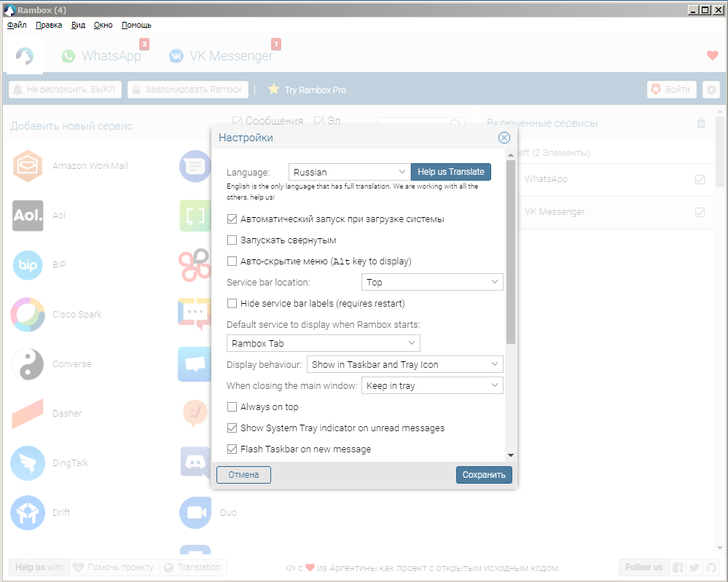Click the trash icon in enabled services
Image resolution: width=728 pixels, height=582 pixels.
click(x=701, y=124)
